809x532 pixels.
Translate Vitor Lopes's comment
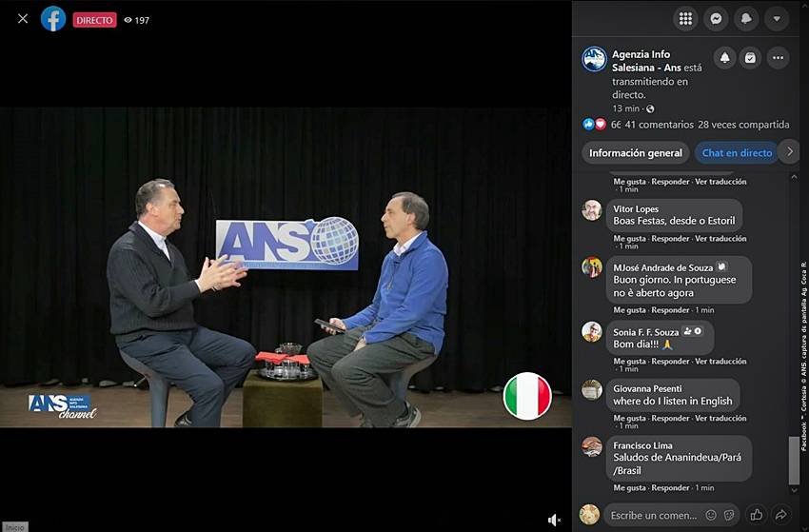pyautogui.click(x=720, y=238)
